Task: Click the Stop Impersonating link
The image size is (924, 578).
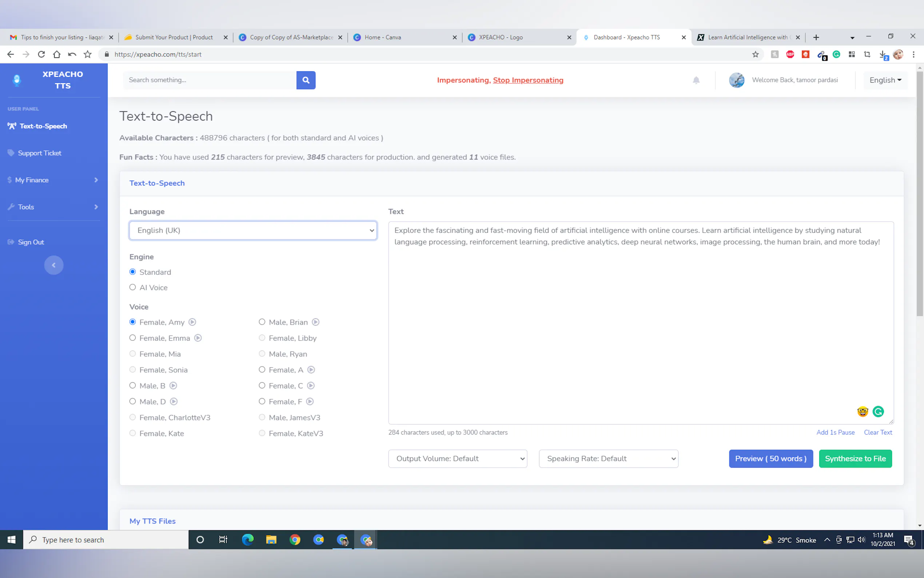Action: pyautogui.click(x=528, y=80)
